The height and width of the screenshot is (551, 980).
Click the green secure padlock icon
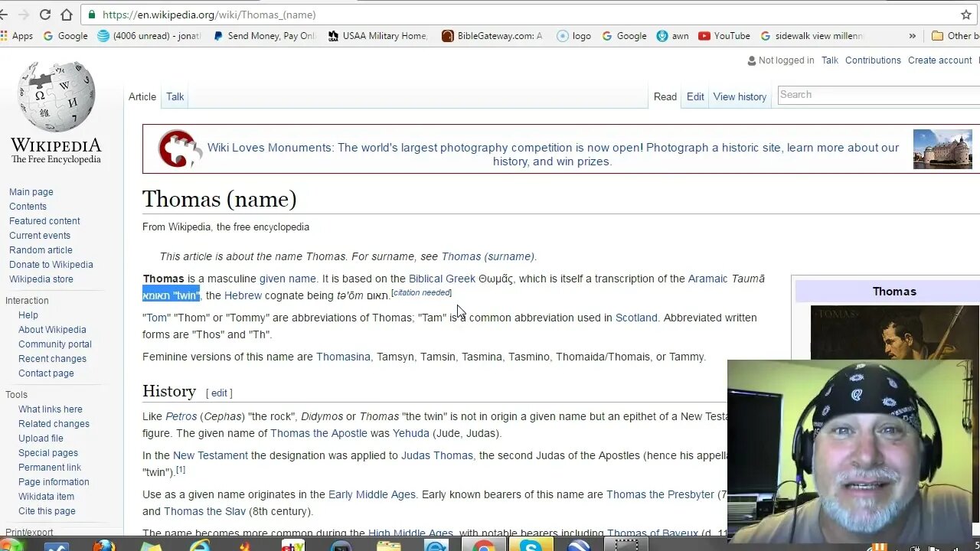tap(93, 15)
